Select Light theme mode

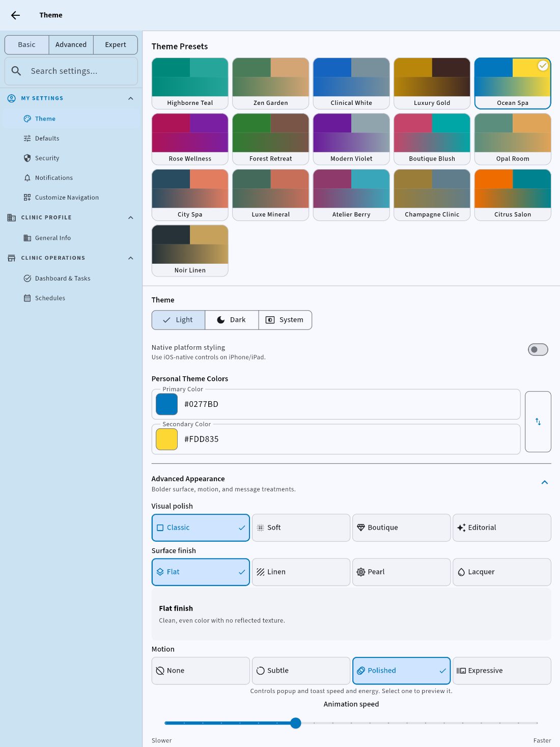pyautogui.click(x=178, y=320)
